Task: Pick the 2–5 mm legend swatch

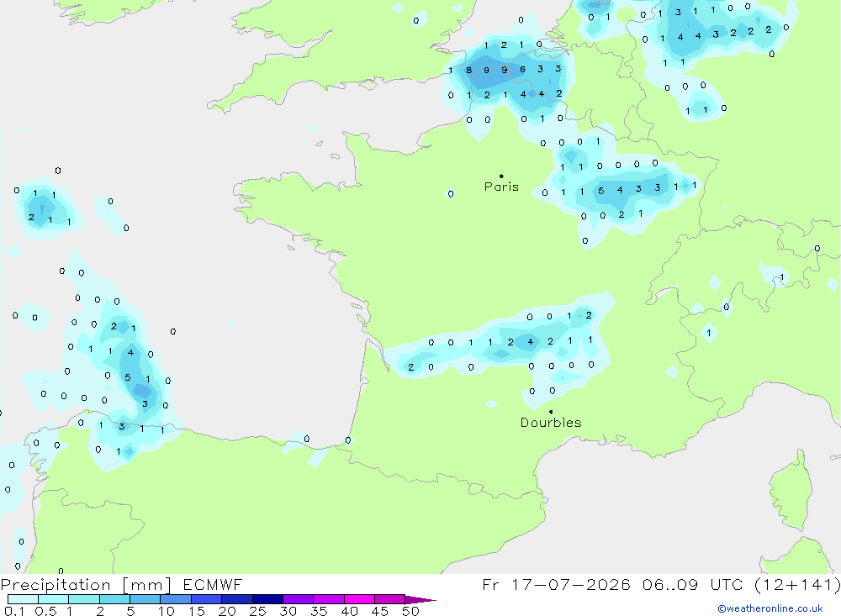Action: coord(114,599)
